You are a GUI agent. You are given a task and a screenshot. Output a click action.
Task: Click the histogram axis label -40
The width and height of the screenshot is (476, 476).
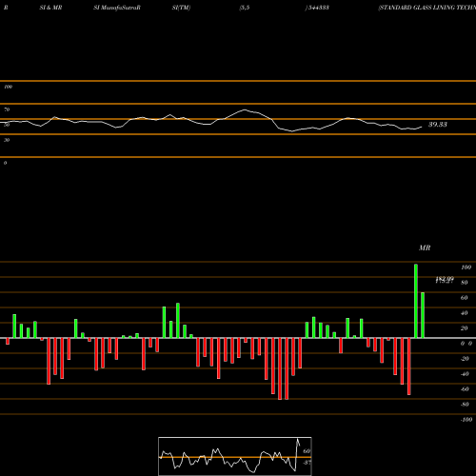(465, 374)
